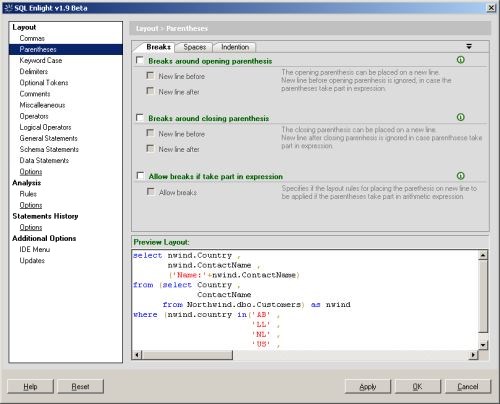Image resolution: width=500 pixels, height=404 pixels.
Task: Close the SQL Enlight dialog window
Action: 491,8
